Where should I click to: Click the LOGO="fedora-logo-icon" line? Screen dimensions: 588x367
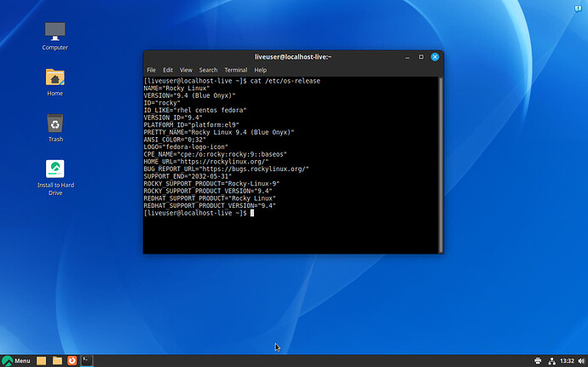coord(186,147)
